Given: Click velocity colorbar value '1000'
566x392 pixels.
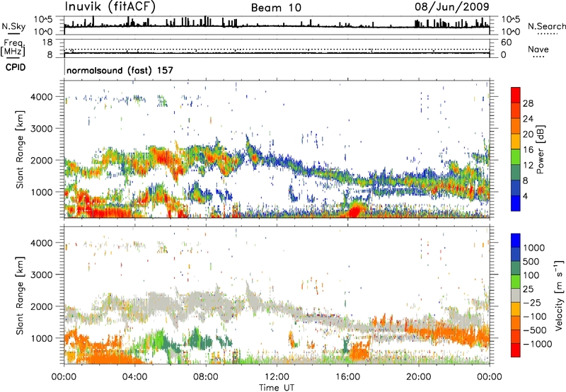Looking at the screenshot, I should click(x=534, y=248).
